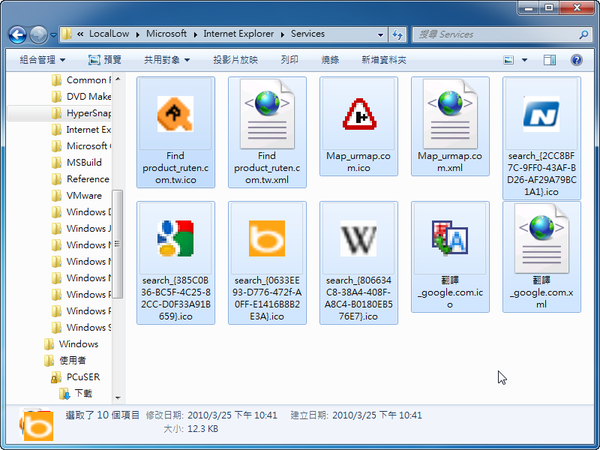Select the 使用者 folder in tree
Screen dimensions: 600x450
[x=65, y=360]
